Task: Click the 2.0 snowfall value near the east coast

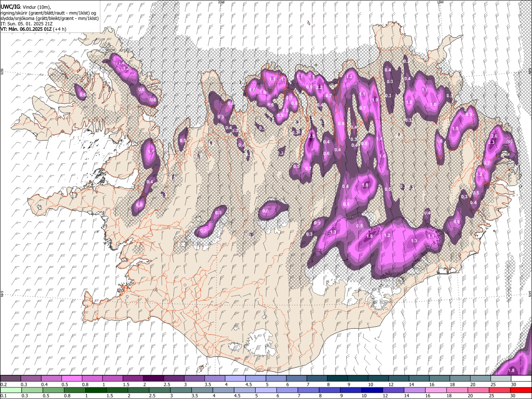Action: click(494, 136)
